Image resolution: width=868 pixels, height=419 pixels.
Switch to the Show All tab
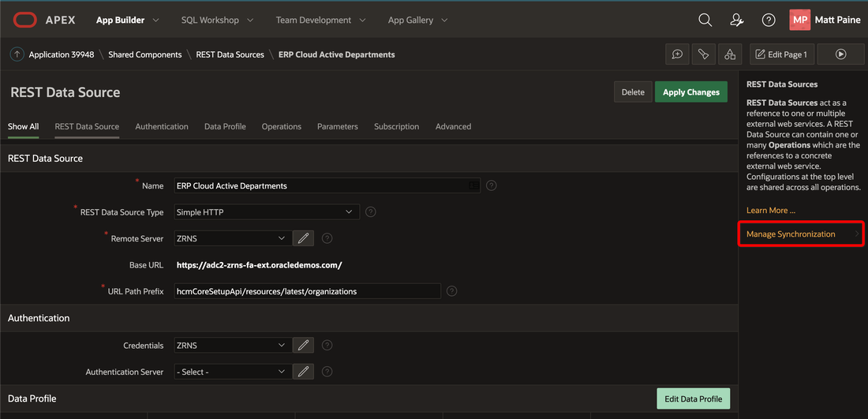[x=23, y=126]
